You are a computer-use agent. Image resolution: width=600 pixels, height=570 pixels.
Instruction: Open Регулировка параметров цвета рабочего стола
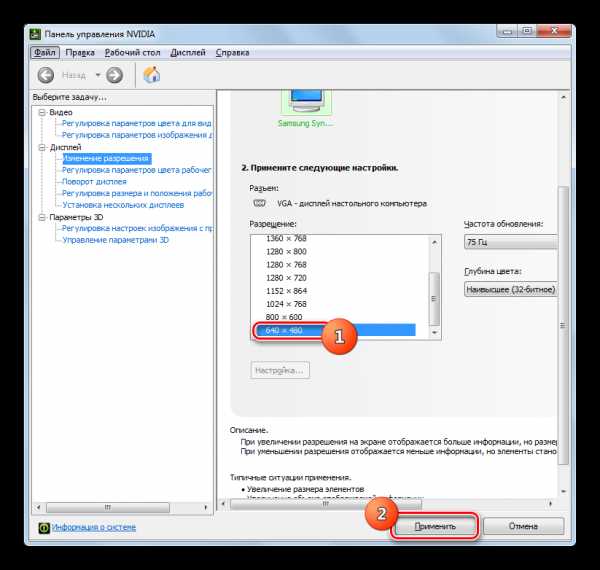pos(137,170)
